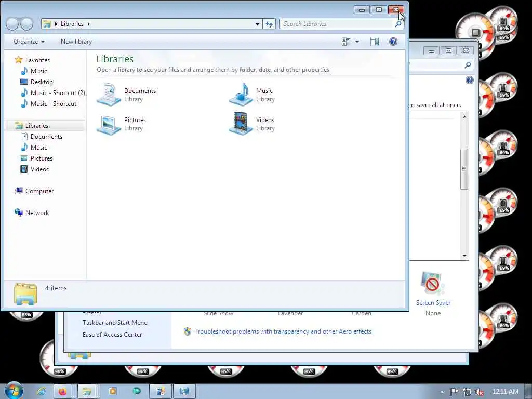Open Music under Libraries tree
This screenshot has height=399, width=532.
(38, 147)
